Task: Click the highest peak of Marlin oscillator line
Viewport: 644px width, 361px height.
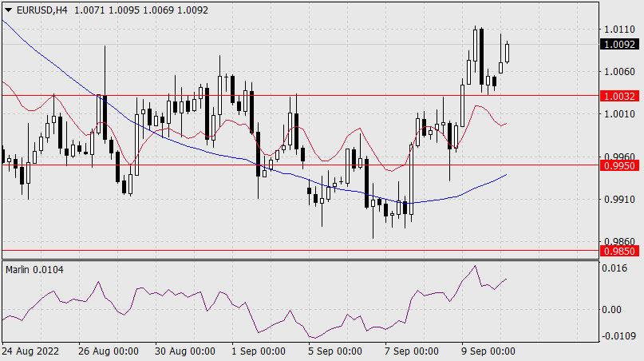Action: pos(475,266)
